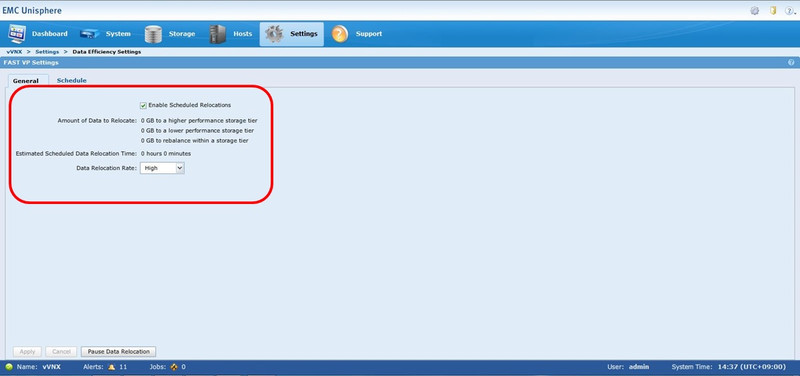Open Support via its orange question icon
This screenshot has width=800, height=376.
pos(340,34)
